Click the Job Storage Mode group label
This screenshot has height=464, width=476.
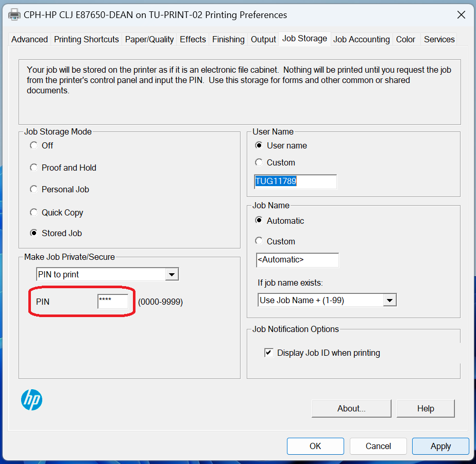tap(58, 131)
